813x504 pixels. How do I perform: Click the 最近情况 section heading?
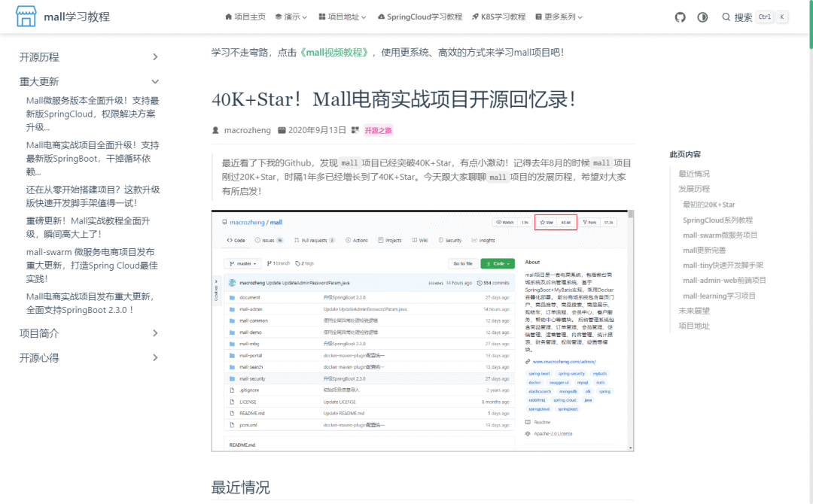pyautogui.click(x=240, y=487)
